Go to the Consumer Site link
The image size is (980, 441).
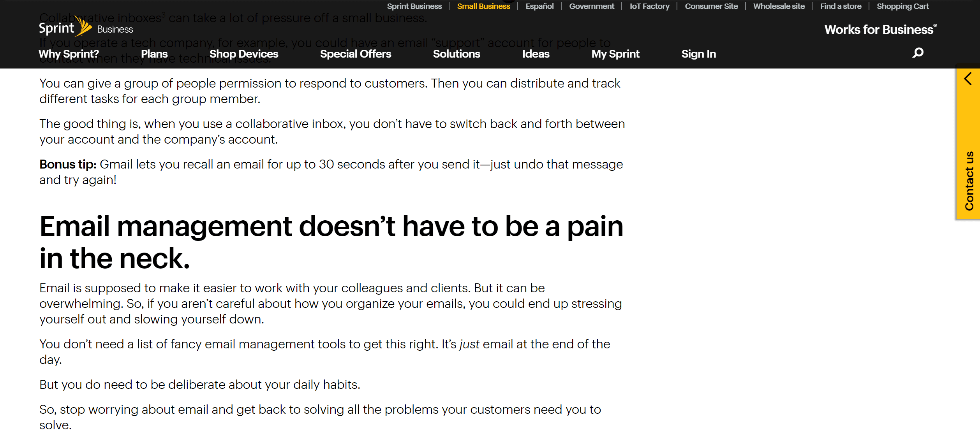tap(711, 6)
